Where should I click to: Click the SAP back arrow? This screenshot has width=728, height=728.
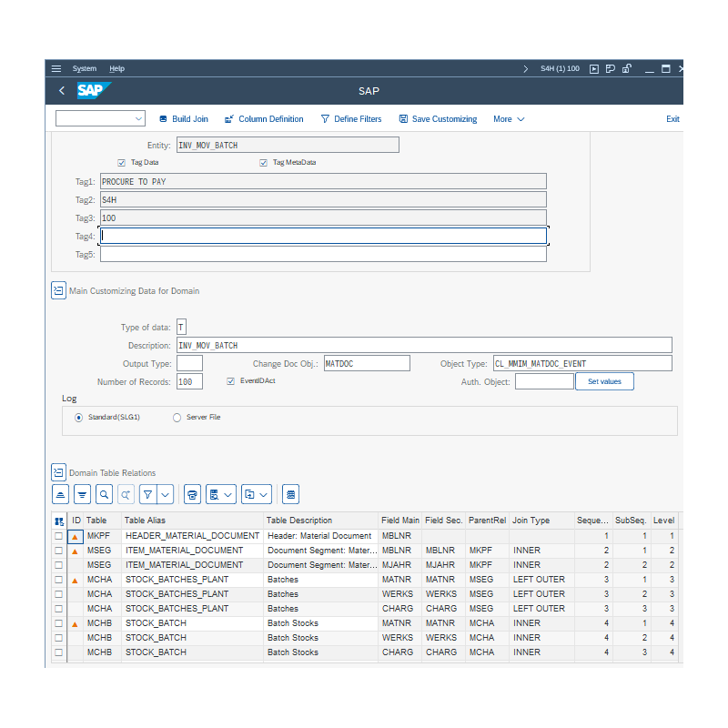[x=62, y=91]
